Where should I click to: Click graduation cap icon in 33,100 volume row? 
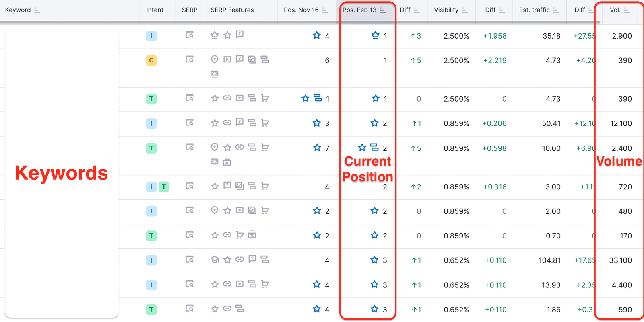(215, 260)
